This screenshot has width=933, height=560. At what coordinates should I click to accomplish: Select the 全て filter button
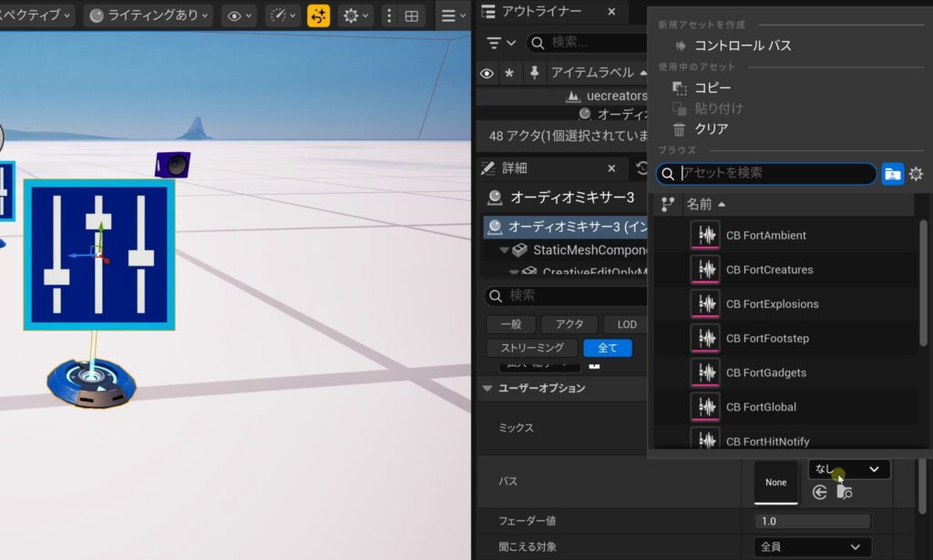607,348
